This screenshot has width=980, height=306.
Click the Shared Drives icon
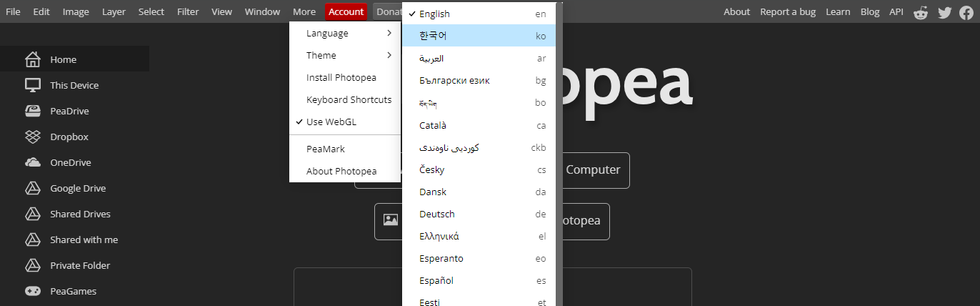32,214
